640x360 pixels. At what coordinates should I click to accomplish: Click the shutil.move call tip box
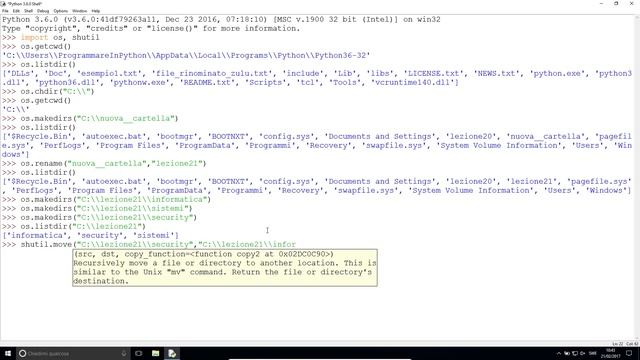tap(225, 268)
